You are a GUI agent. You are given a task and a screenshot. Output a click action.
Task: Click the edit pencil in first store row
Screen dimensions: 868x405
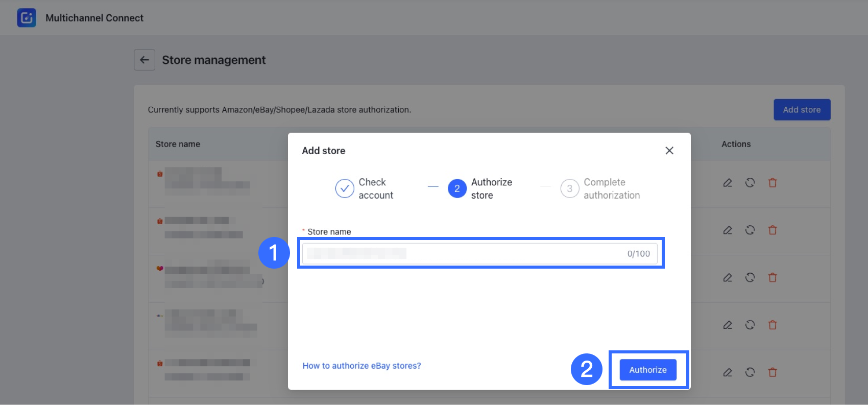728,183
